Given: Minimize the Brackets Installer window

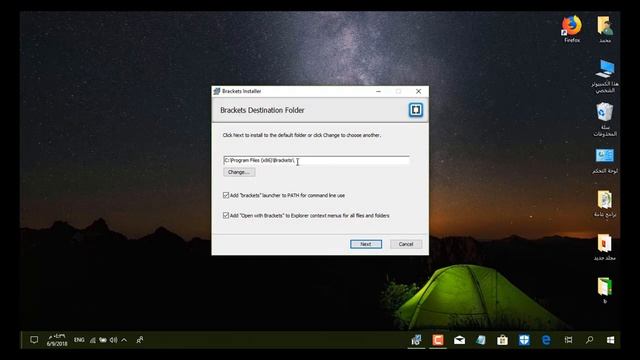Looking at the screenshot, I should click(378, 91).
